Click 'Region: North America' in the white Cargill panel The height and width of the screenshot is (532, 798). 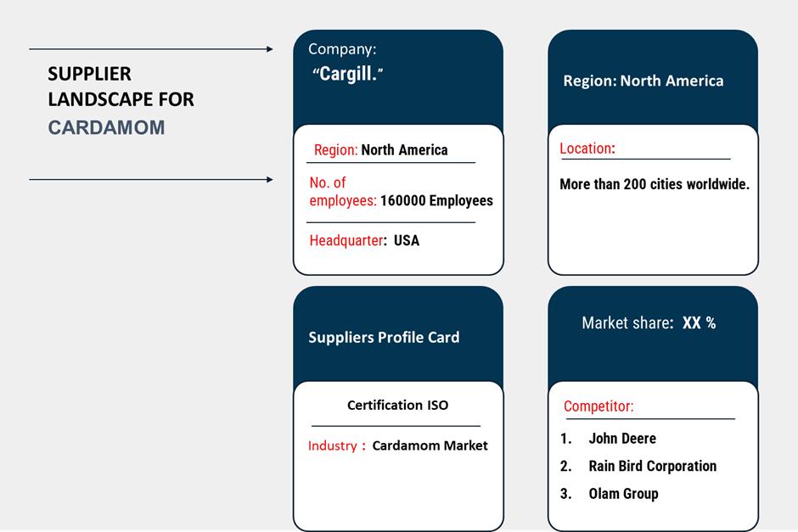[380, 150]
